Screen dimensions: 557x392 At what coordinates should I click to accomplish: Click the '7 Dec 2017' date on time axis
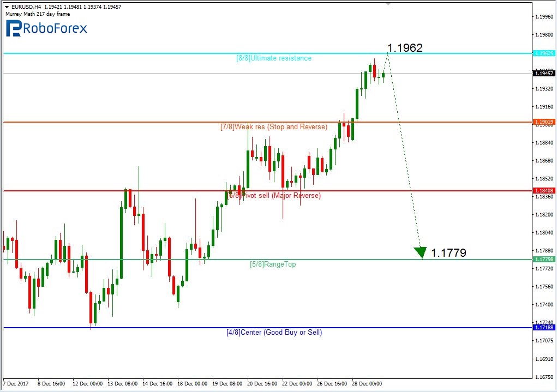pyautogui.click(x=16, y=384)
